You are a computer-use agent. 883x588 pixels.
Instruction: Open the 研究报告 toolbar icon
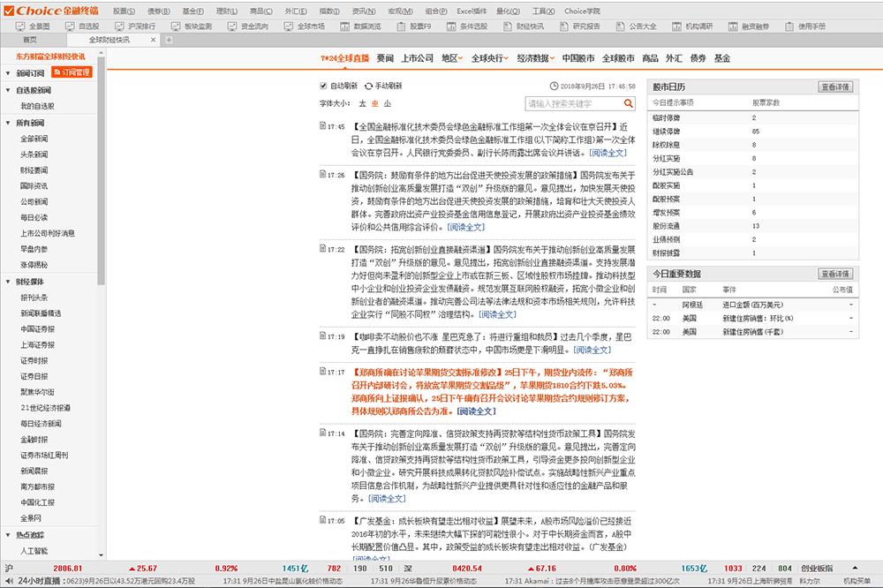pos(563,26)
